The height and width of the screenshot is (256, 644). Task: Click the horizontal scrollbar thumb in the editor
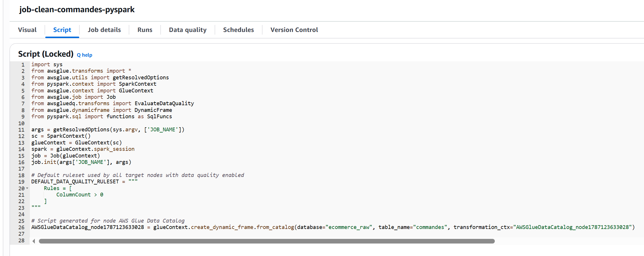point(267,241)
